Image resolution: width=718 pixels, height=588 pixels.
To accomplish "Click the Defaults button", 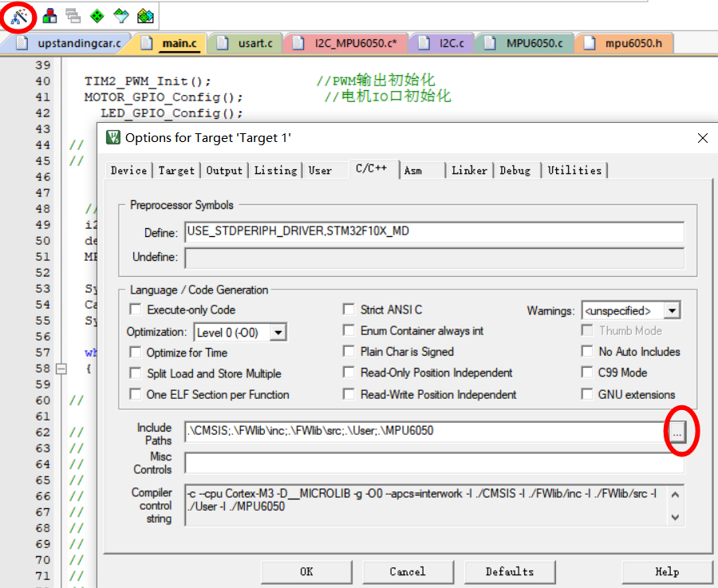I will pyautogui.click(x=510, y=571).
